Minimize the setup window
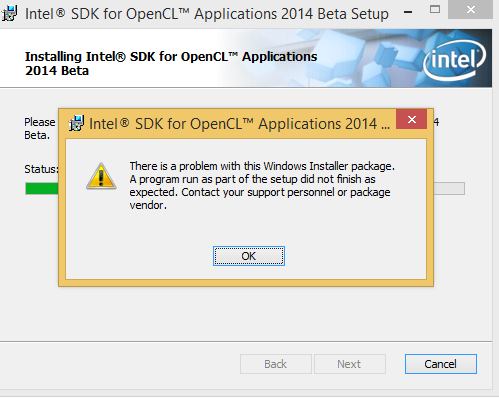This screenshot has height=398, width=499. point(408,12)
